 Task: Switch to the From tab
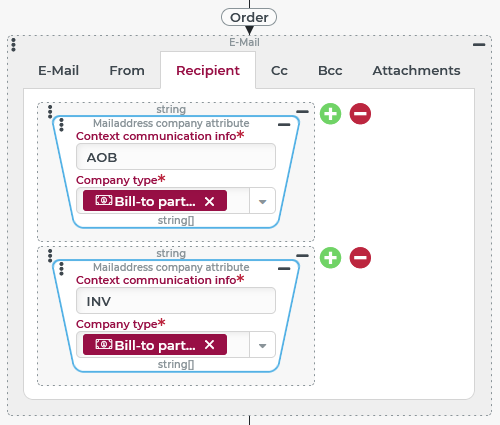tap(127, 71)
